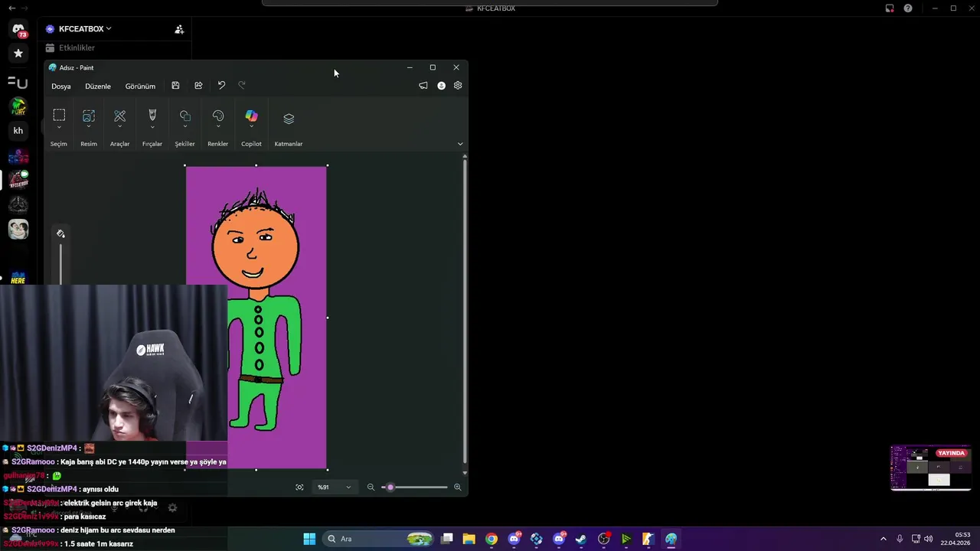Undo the last Paint action
The image size is (980, 551).
[221, 86]
